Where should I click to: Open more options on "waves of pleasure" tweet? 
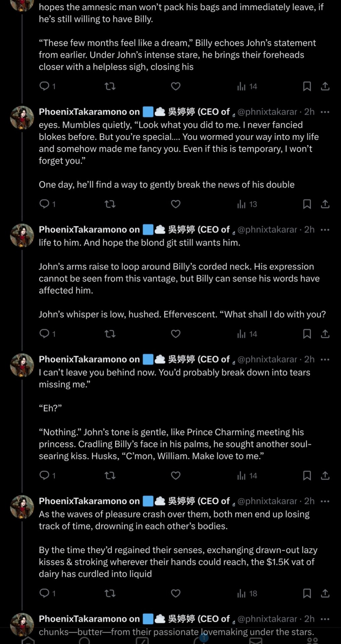(325, 501)
